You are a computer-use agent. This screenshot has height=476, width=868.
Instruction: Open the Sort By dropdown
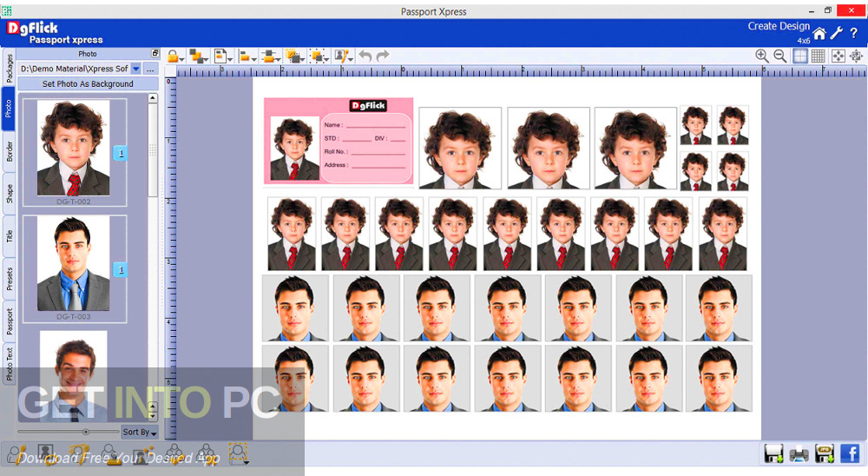point(140,433)
